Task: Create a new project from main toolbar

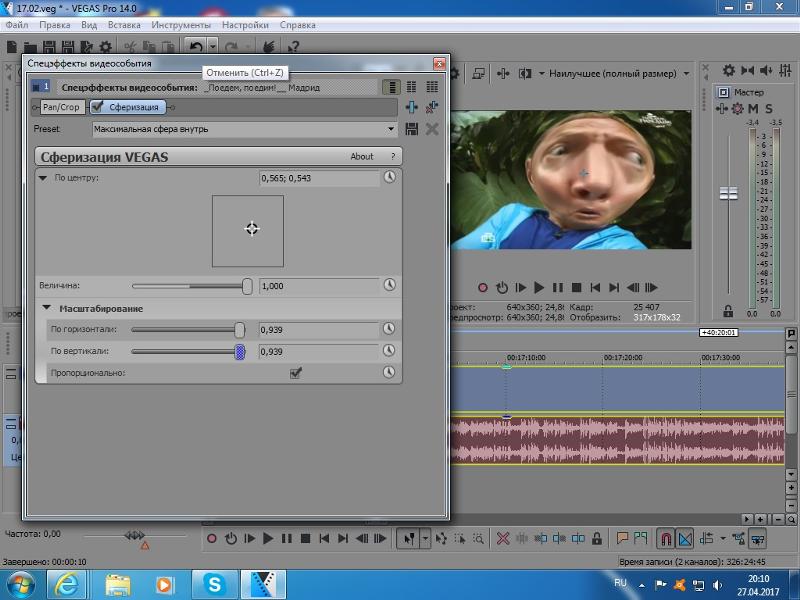Action: coord(12,47)
